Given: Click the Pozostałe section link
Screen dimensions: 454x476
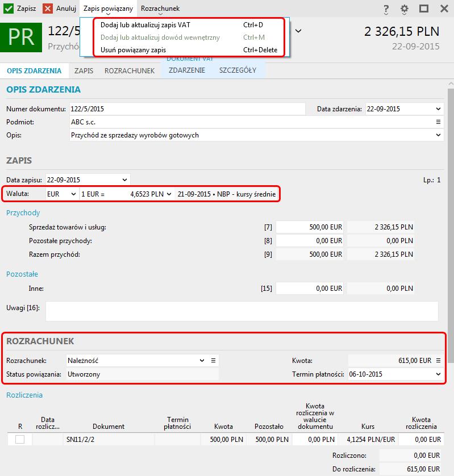Looking at the screenshot, I should coord(22,274).
